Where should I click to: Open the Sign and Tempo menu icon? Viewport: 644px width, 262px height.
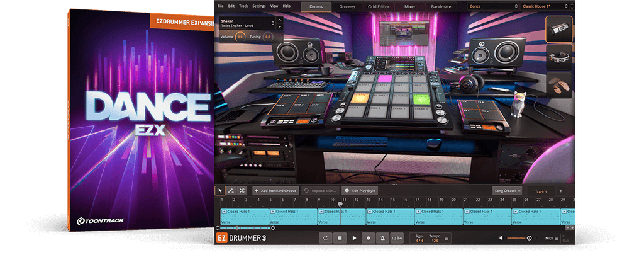point(447,237)
